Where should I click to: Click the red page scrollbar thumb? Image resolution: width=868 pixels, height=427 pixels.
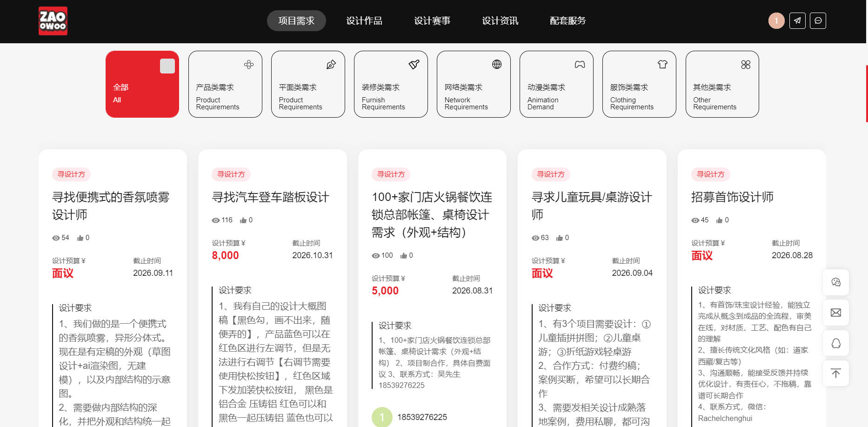click(867, 93)
